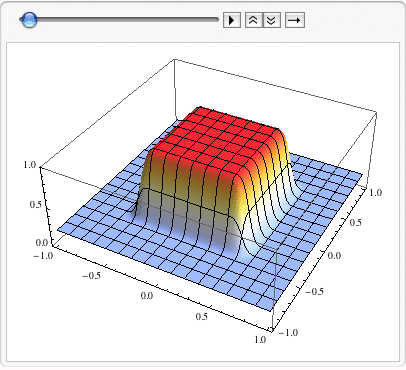Click the -0.5 label on right side axis

pyautogui.click(x=314, y=291)
